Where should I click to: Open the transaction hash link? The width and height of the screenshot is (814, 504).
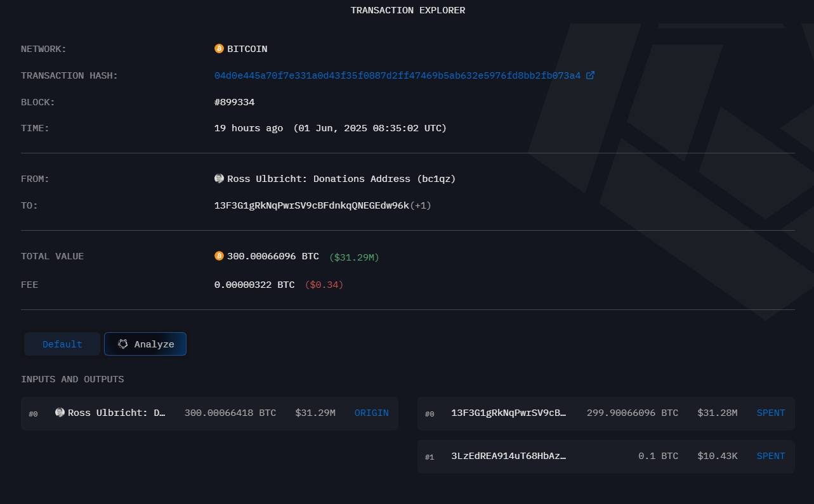click(x=398, y=75)
